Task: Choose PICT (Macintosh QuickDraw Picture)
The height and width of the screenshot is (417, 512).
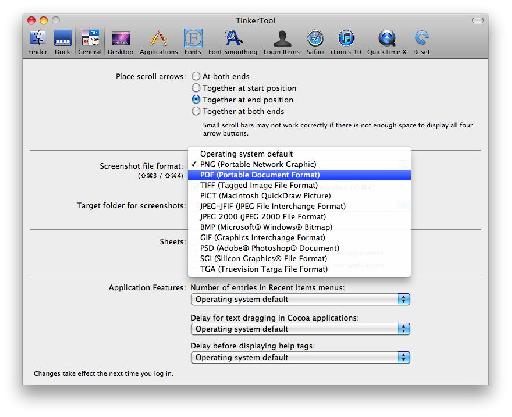Action: 299,196
